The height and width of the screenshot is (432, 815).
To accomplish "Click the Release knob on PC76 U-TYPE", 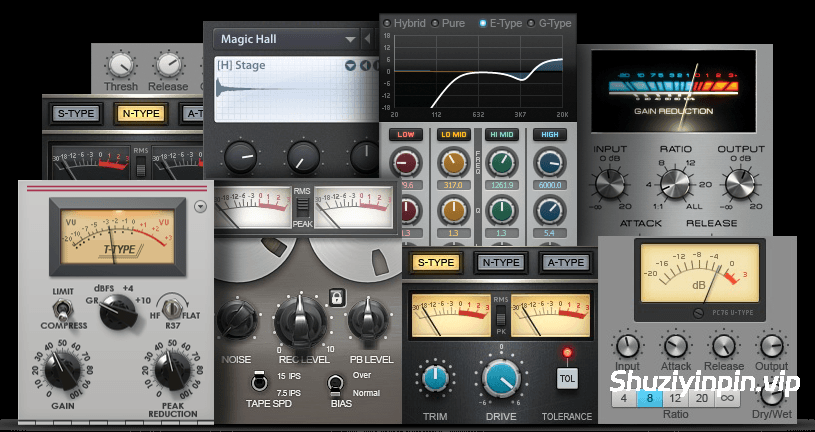I will [x=724, y=346].
